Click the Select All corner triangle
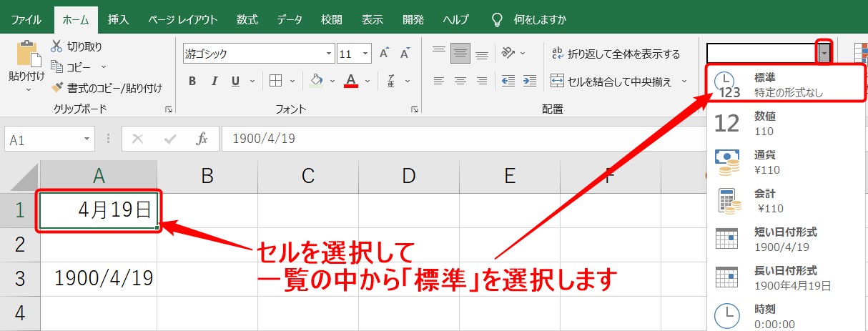Viewport: 868px width, 331px height. [23, 177]
